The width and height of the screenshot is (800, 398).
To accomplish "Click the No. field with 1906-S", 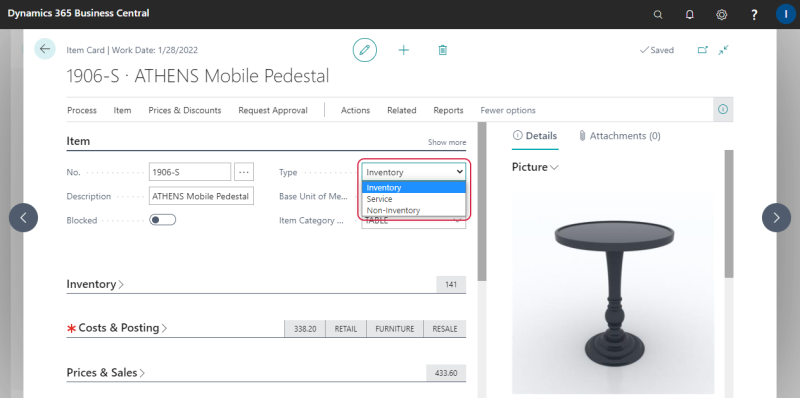I will 190,172.
